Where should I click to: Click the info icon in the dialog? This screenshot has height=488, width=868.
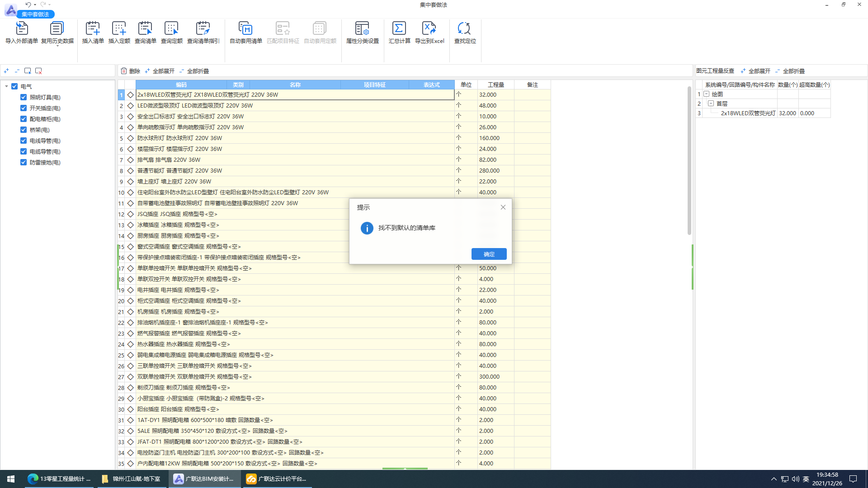click(x=367, y=228)
